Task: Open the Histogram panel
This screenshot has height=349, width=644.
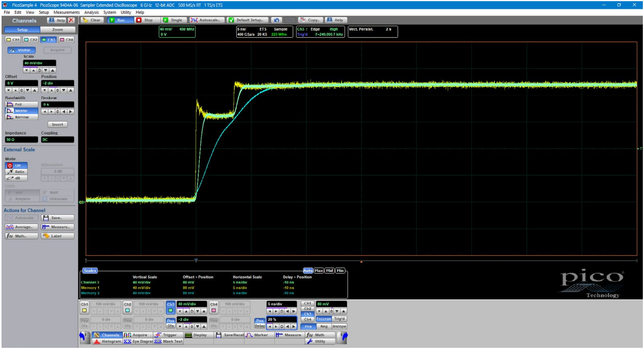Action: tap(107, 342)
